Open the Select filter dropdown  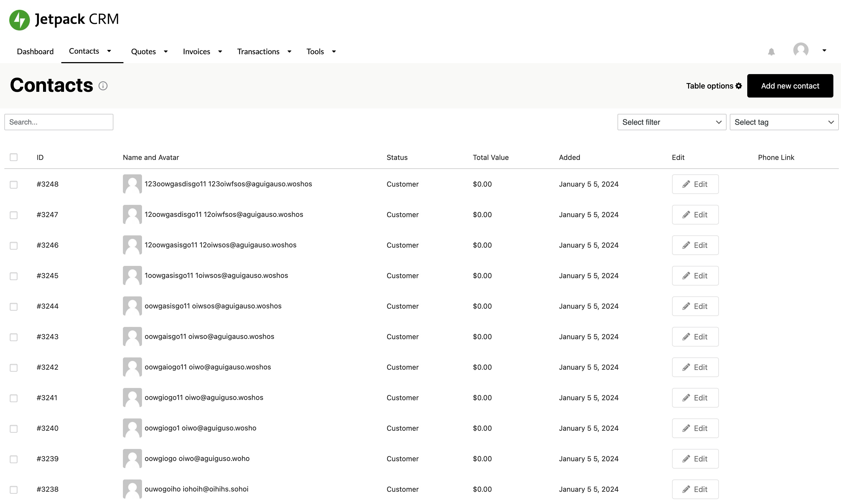coord(671,122)
